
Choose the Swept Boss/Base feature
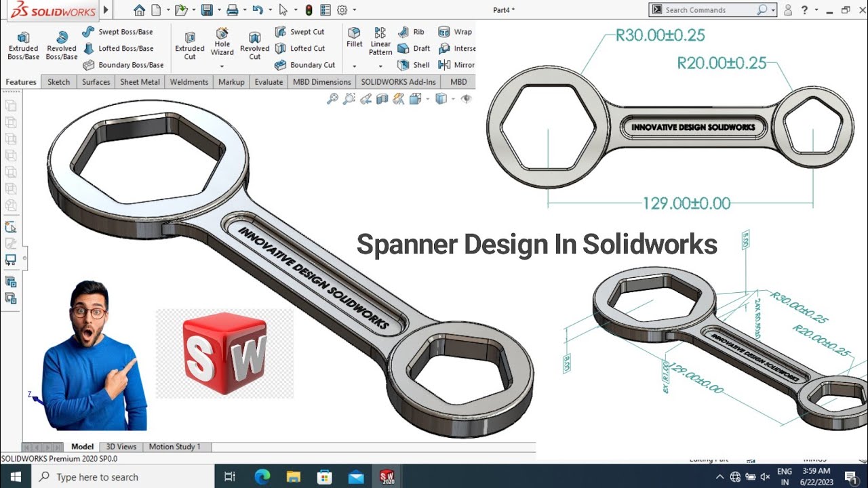pyautogui.click(x=118, y=32)
